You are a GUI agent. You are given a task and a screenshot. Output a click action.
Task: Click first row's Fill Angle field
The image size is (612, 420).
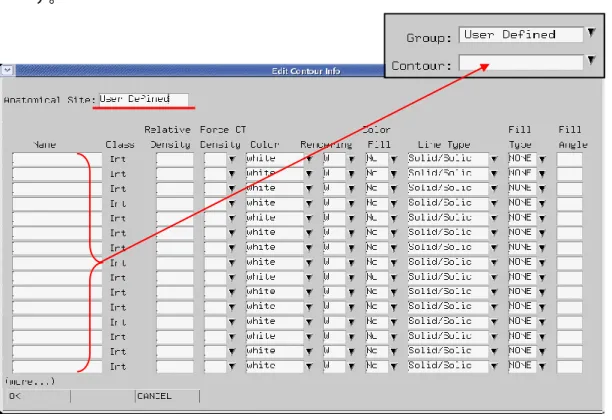tap(569, 159)
